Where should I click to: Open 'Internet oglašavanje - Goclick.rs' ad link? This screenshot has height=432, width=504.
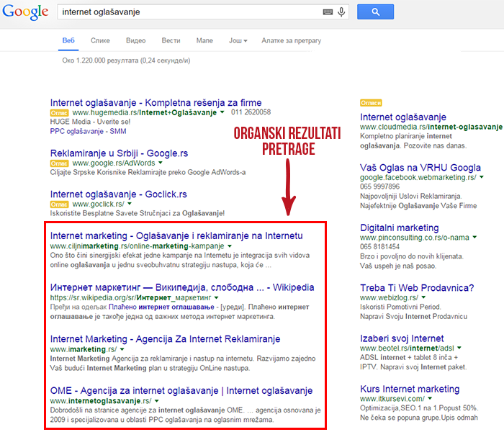(119, 194)
